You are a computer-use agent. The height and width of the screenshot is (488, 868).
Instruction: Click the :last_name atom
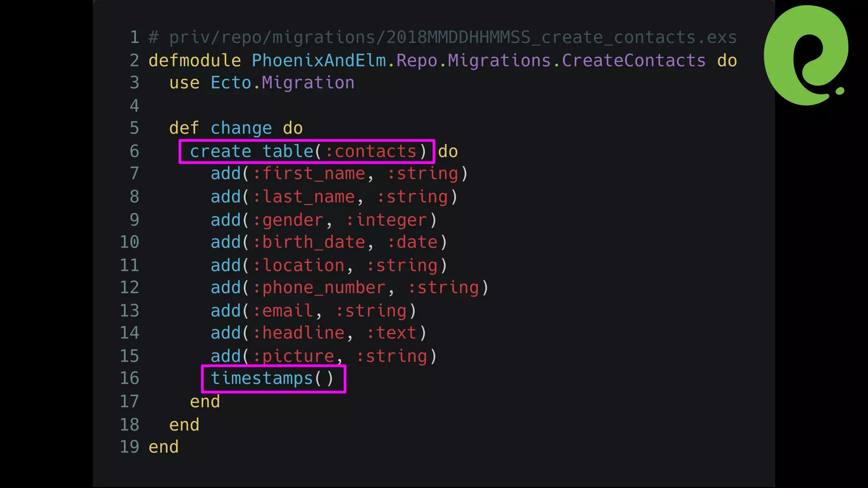click(x=304, y=197)
